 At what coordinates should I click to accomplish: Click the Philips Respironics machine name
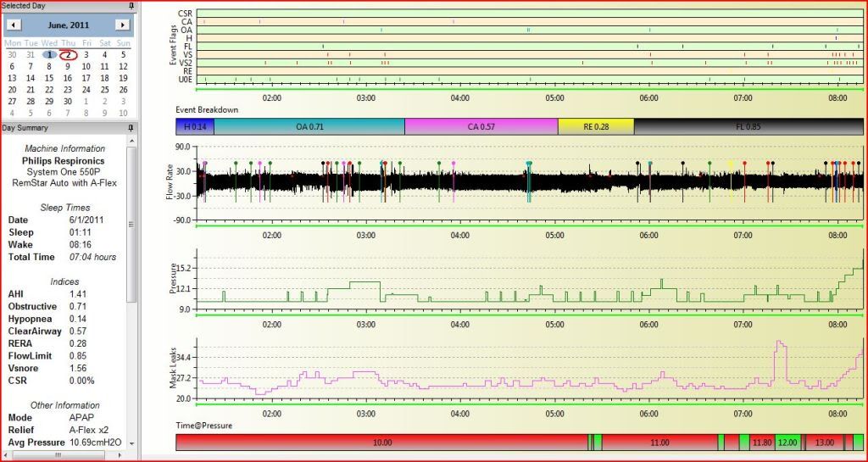click(x=63, y=160)
